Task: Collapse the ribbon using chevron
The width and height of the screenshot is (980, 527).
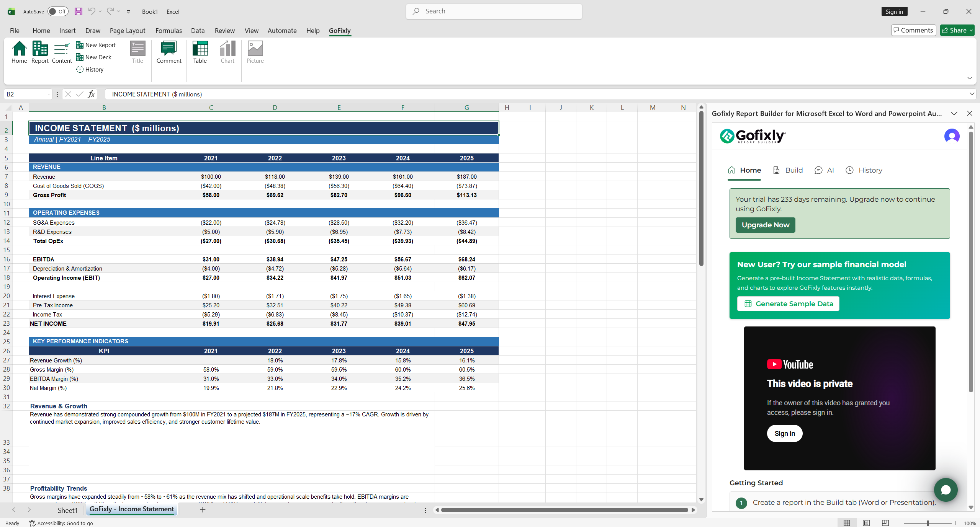Action: 969,78
